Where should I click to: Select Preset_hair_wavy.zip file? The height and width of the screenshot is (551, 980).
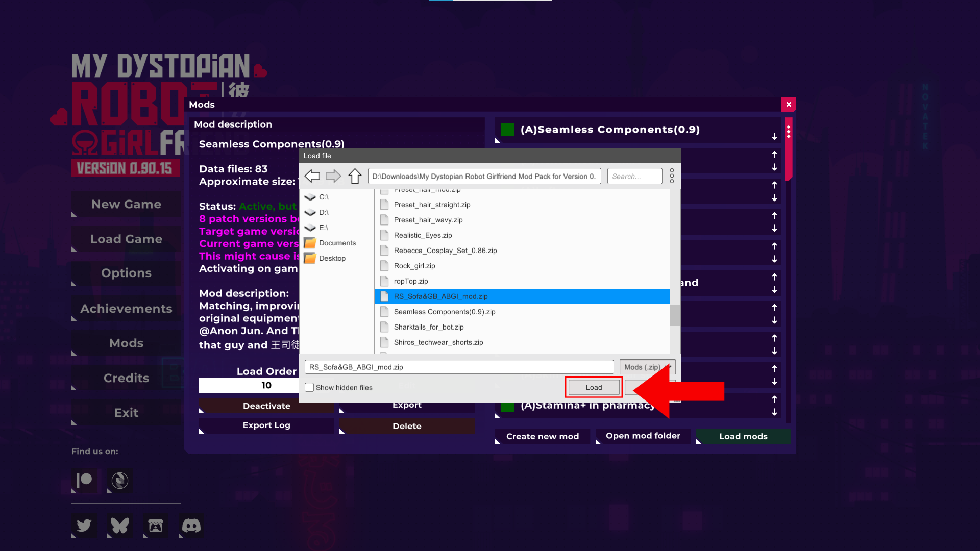point(522,220)
